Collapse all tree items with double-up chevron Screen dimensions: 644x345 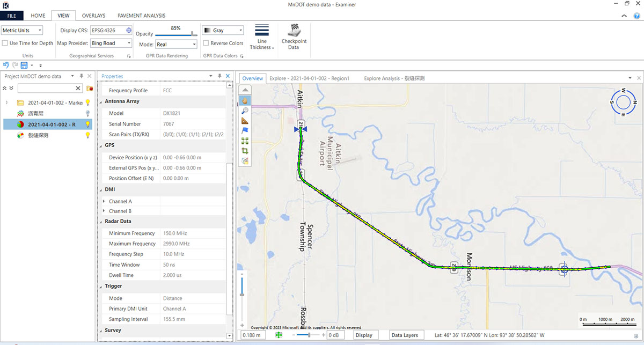click(5, 88)
